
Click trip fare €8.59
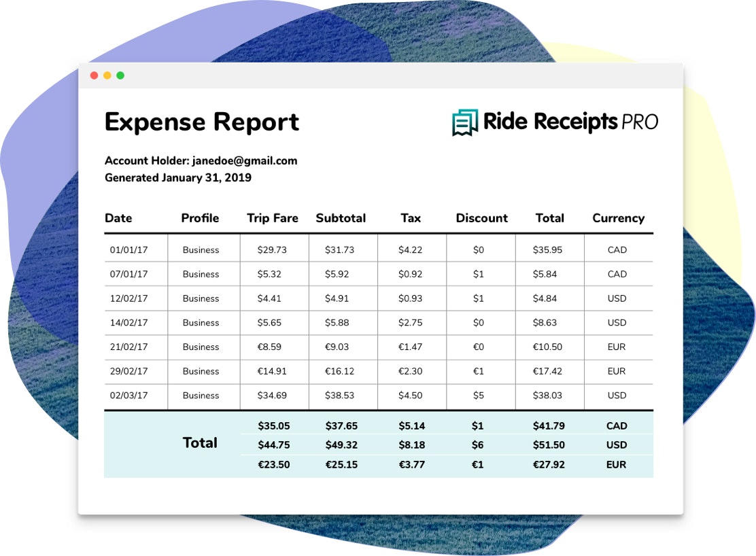coord(269,347)
